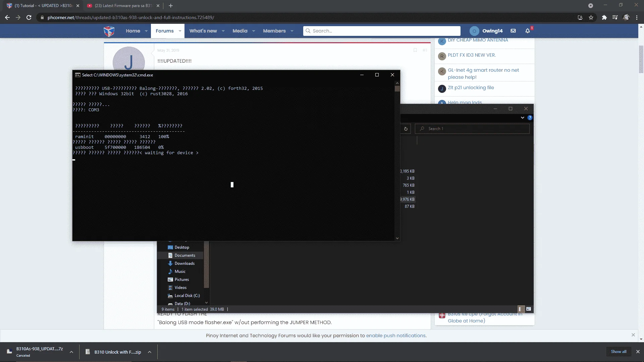Bookmark this page with the star icon
644x362 pixels.
591,17
